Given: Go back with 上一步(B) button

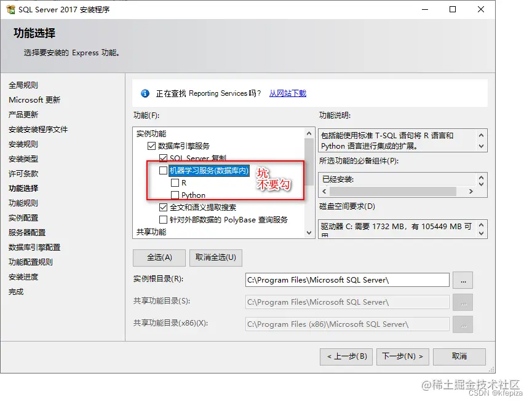Looking at the screenshot, I should pyautogui.click(x=346, y=356).
